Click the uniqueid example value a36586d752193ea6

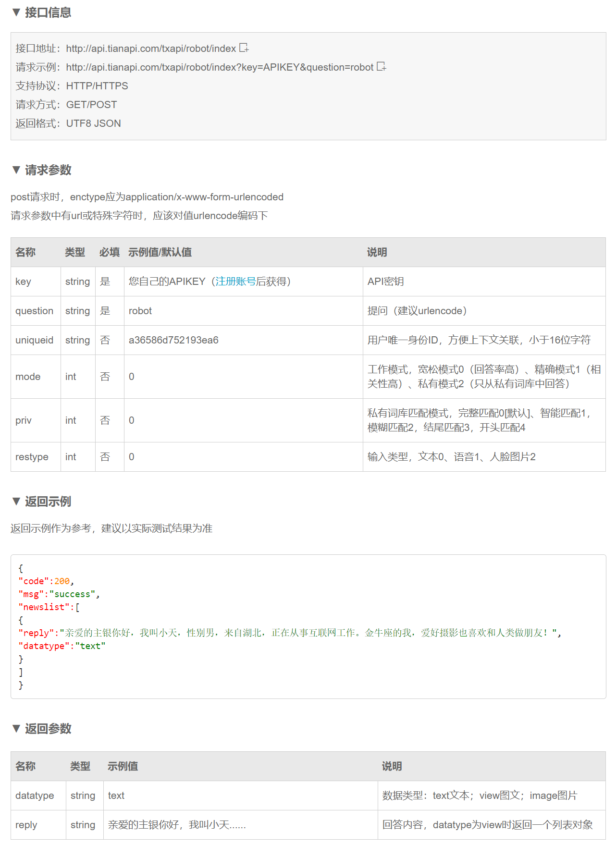[x=173, y=340]
